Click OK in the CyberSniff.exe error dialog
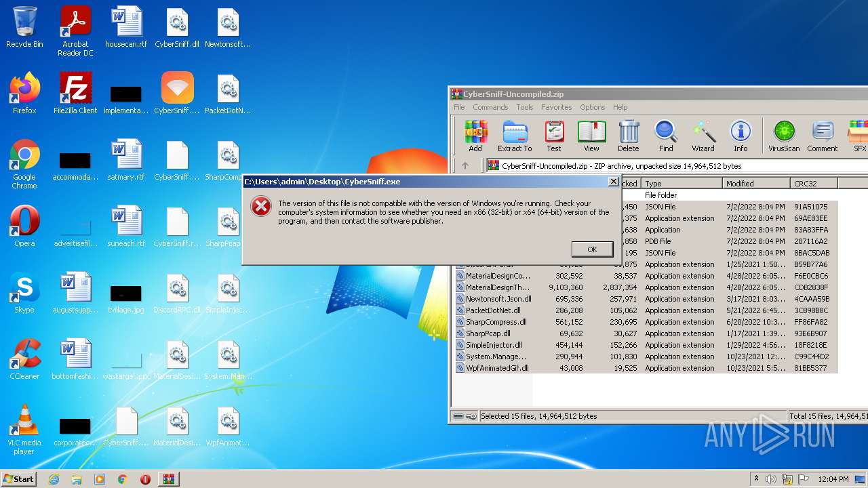Screen dimensions: 868x488 (x=592, y=249)
